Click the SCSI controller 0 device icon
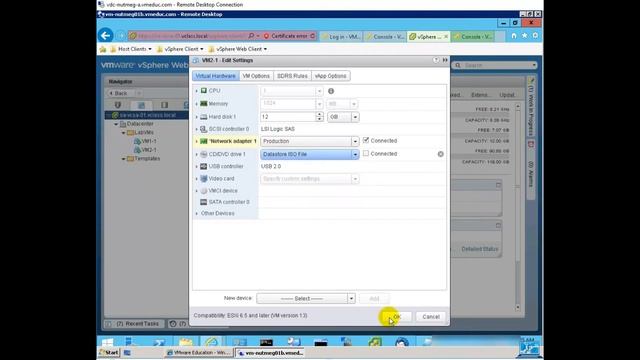 click(x=204, y=129)
